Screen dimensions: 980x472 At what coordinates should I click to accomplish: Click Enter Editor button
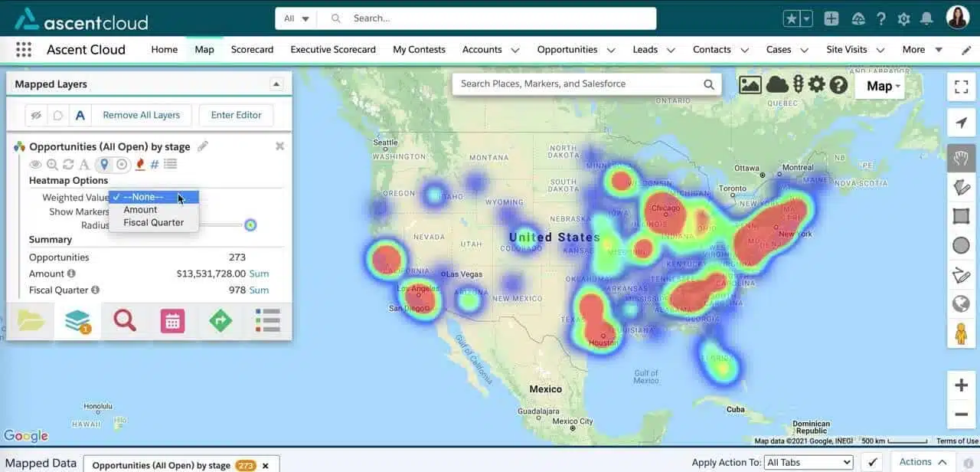pos(237,116)
